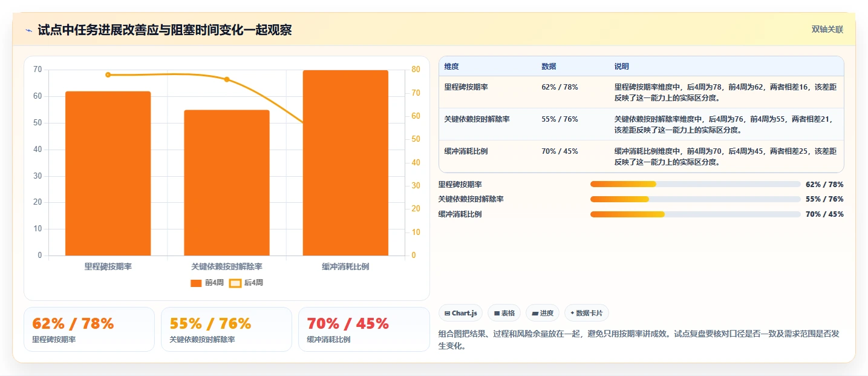
Task: Click the 62% / 78% progress value label
Action: (x=824, y=184)
